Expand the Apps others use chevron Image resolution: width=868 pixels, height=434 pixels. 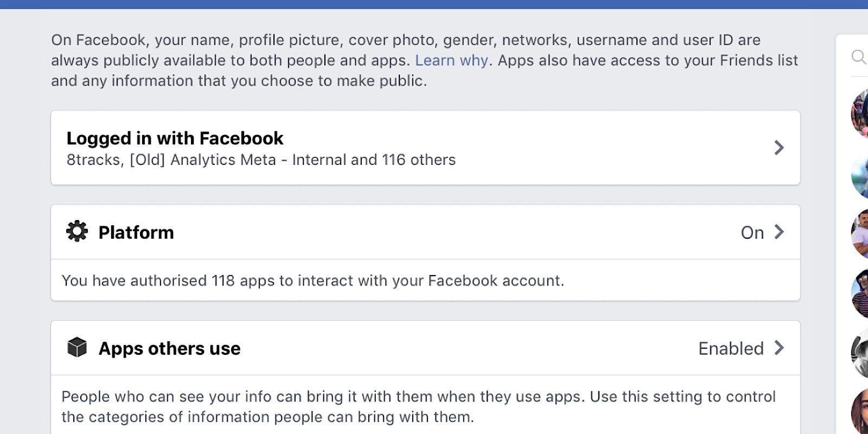[x=779, y=348]
